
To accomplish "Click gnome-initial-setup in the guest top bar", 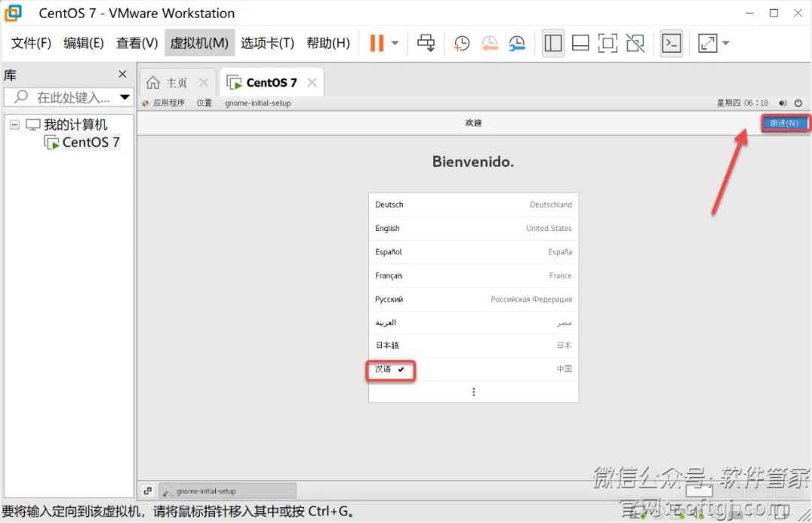I will (257, 102).
